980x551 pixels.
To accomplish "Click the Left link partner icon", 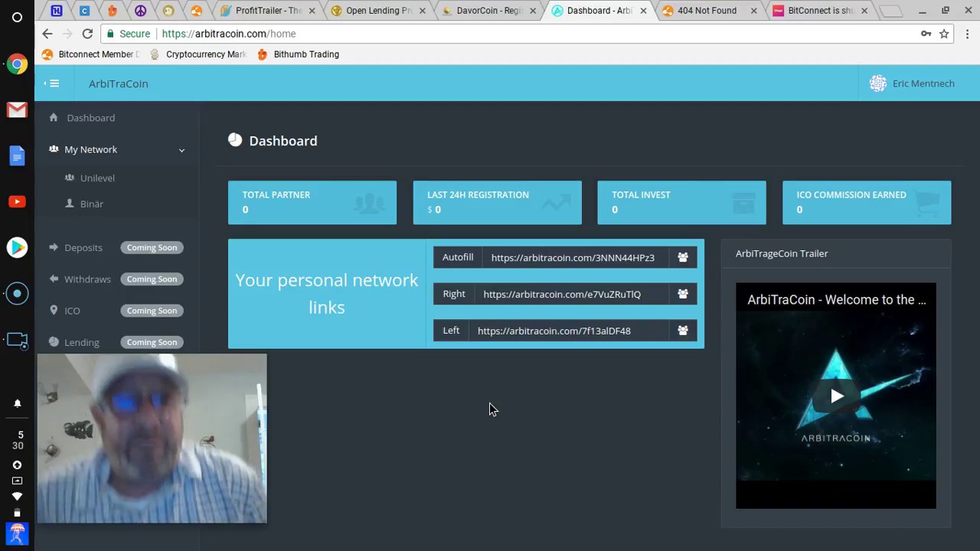I will (683, 331).
